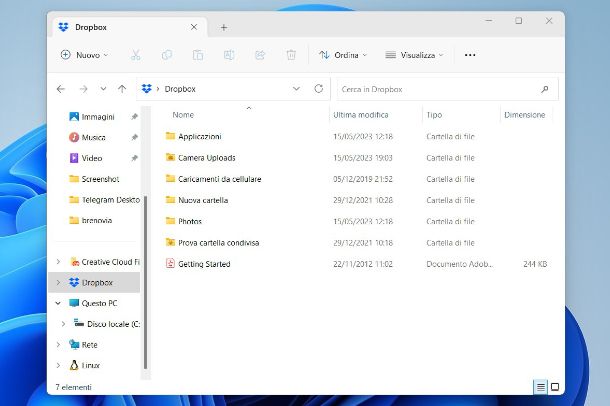Click the search magnifier icon

[545, 89]
